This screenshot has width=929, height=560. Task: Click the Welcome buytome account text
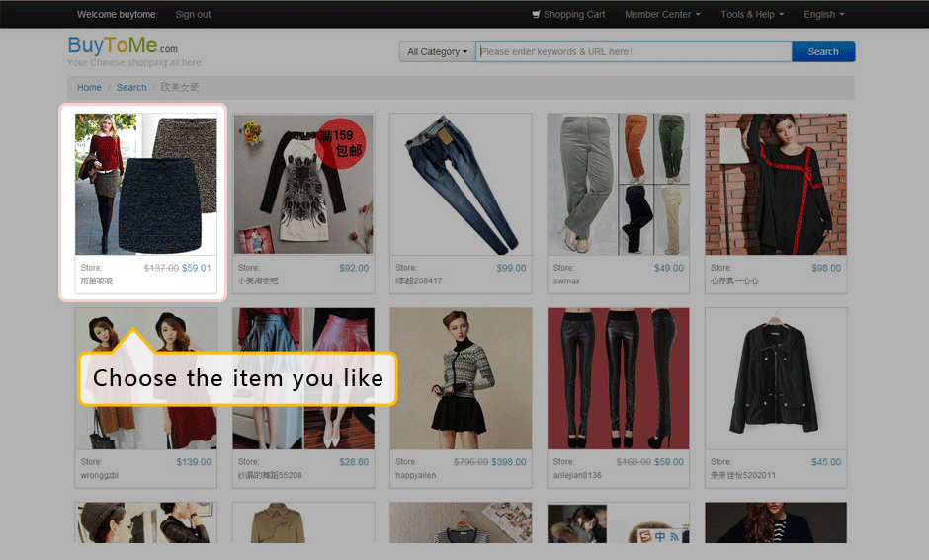tap(118, 14)
